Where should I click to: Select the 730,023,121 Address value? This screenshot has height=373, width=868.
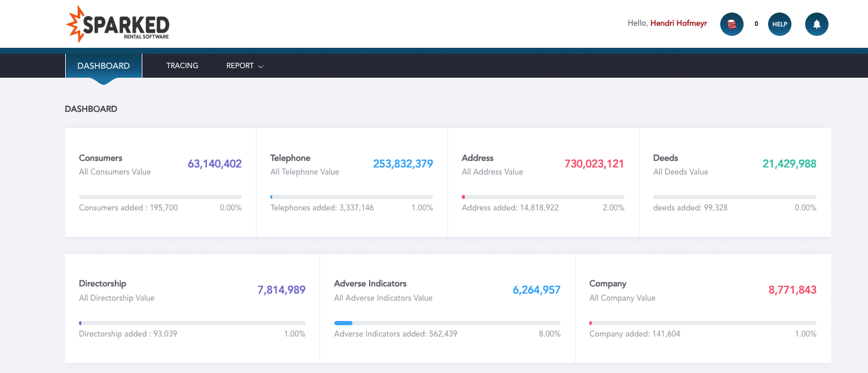point(593,163)
